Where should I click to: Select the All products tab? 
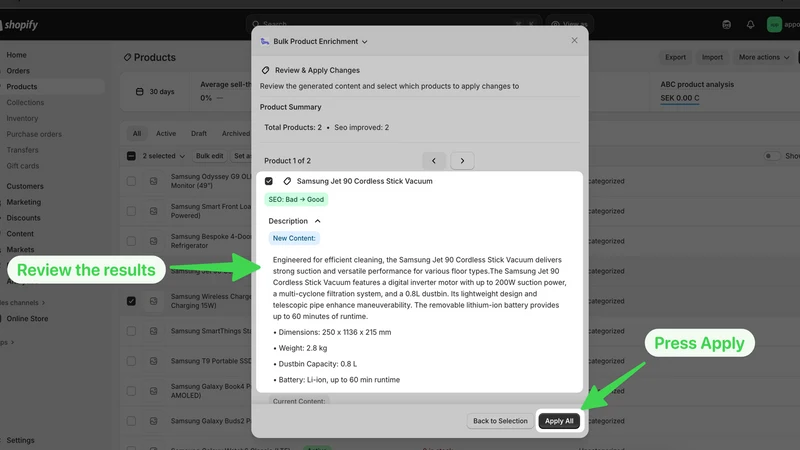[x=137, y=134]
